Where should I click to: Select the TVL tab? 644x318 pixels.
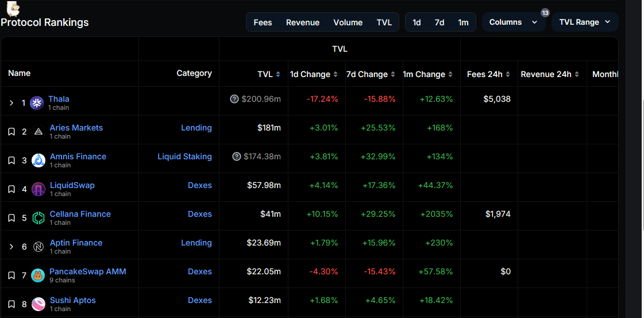384,22
